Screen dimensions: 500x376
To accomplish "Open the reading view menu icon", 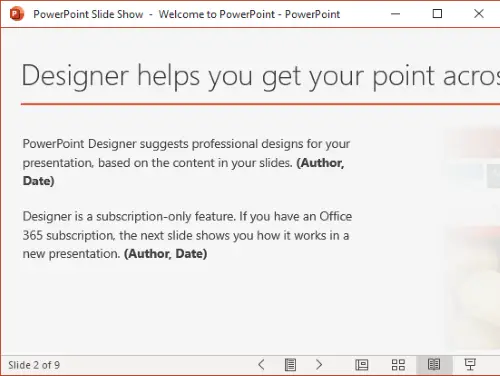I will (290, 365).
